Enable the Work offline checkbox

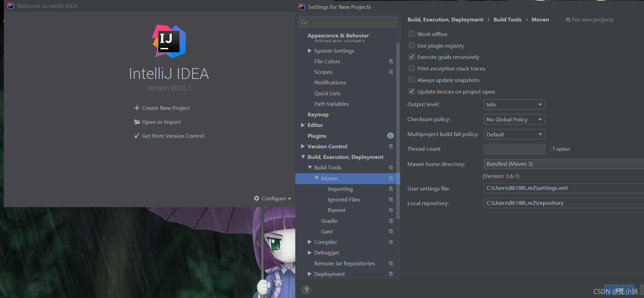tap(412, 34)
